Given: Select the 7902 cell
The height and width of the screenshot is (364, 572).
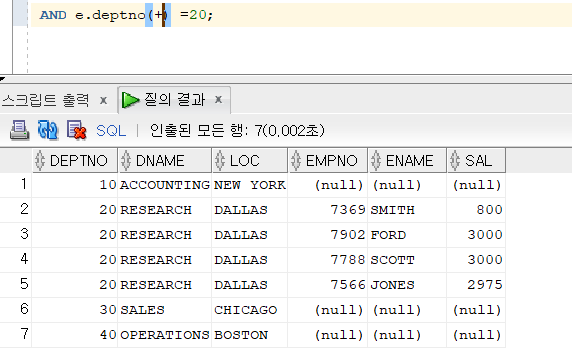Looking at the screenshot, I should pos(328,235).
